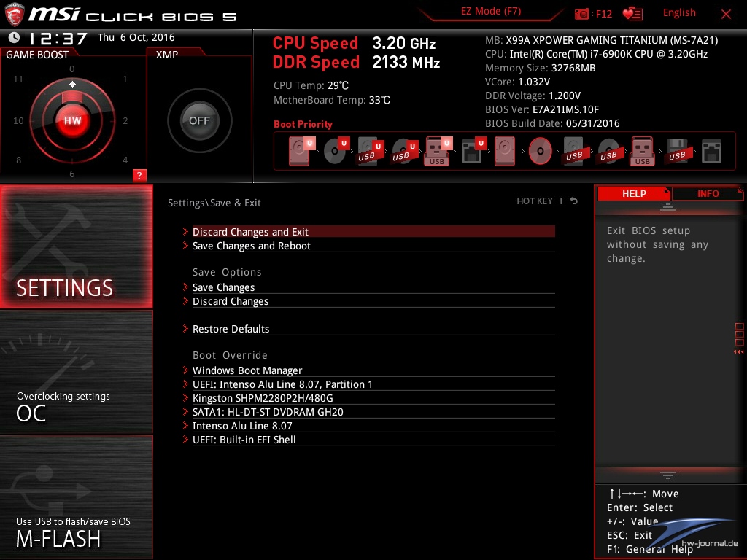Click the back arrow next to HOT KEY
Viewport: 747px width, 560px height.
[x=574, y=201]
